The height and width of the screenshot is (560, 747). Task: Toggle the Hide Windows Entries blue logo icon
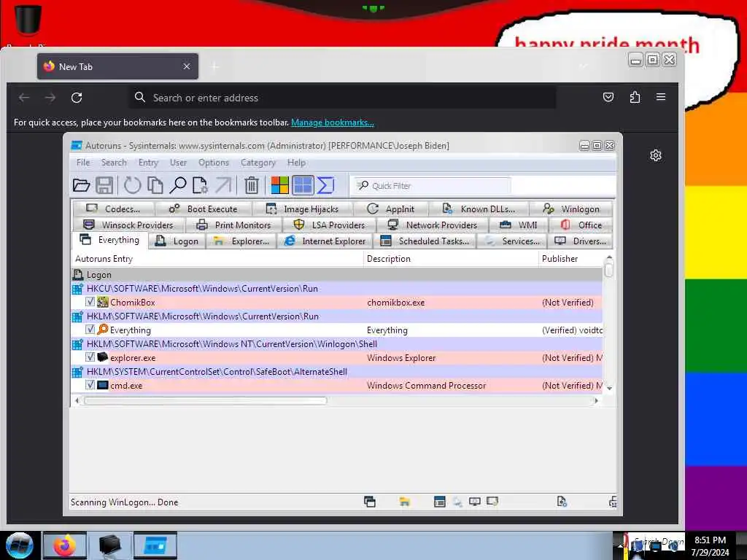tap(303, 185)
